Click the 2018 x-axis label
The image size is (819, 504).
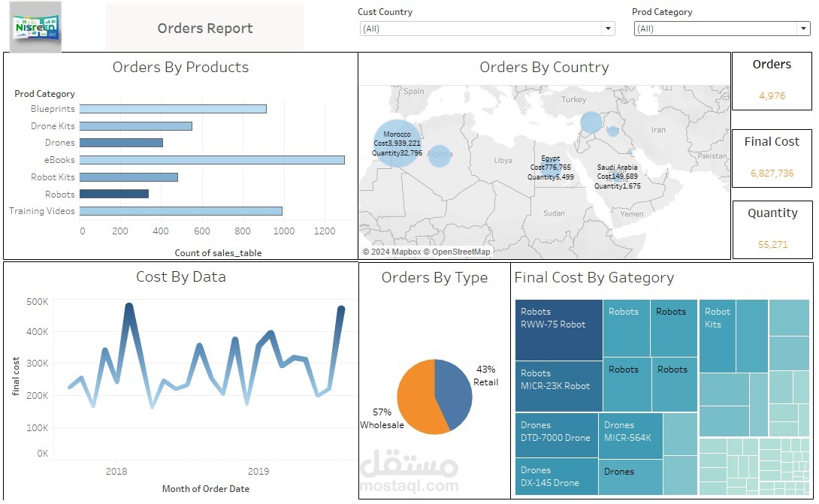[116, 471]
